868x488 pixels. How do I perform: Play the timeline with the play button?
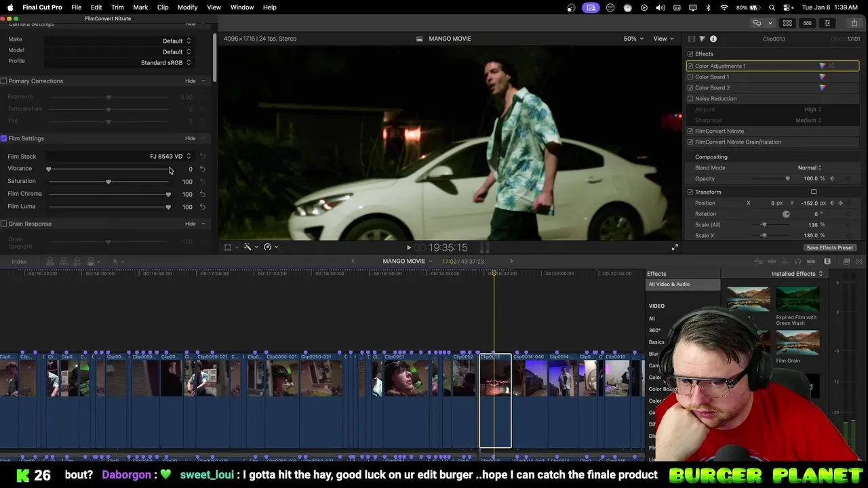pyautogui.click(x=408, y=247)
